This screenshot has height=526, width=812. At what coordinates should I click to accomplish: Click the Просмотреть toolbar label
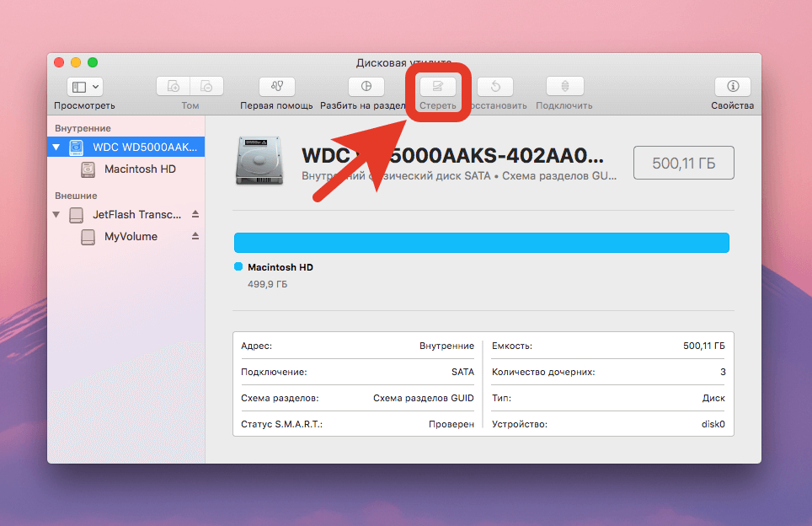coord(84,105)
